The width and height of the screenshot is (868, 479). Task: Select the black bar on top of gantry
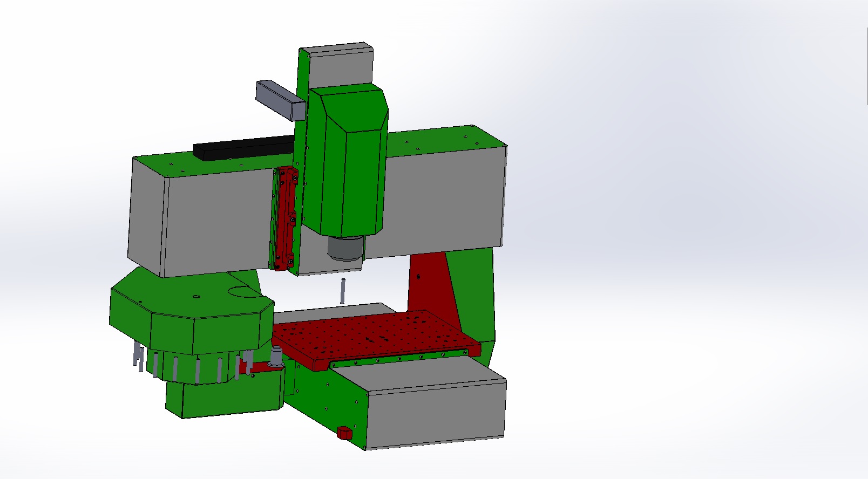click(x=244, y=147)
